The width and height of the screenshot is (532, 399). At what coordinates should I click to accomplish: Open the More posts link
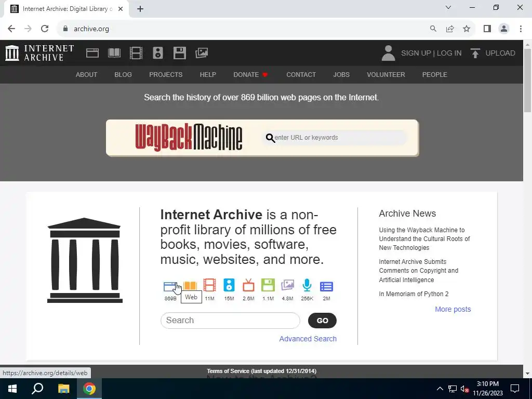(x=453, y=310)
